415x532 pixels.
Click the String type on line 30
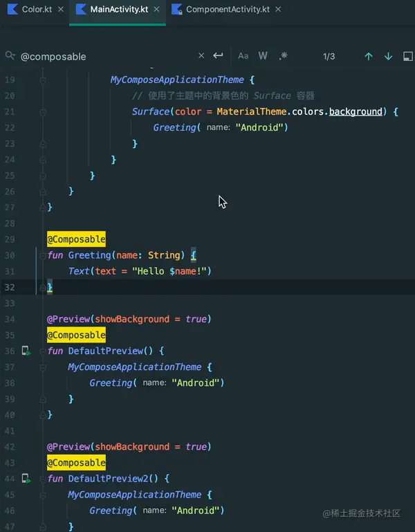pos(164,255)
